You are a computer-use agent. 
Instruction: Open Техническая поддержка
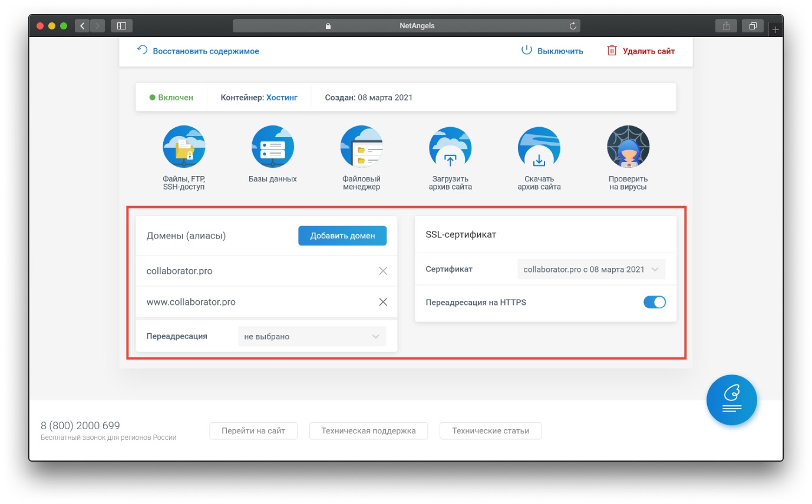click(x=368, y=430)
